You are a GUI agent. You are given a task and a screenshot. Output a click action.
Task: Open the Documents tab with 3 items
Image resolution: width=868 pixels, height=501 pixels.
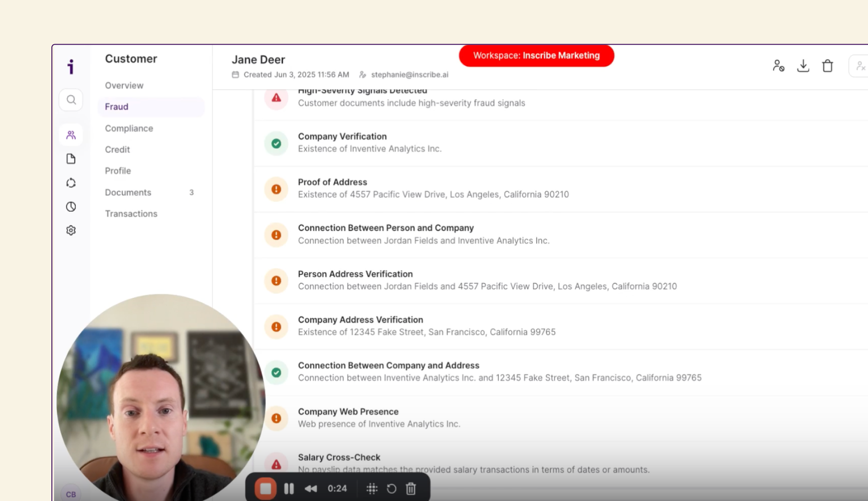[x=151, y=192]
